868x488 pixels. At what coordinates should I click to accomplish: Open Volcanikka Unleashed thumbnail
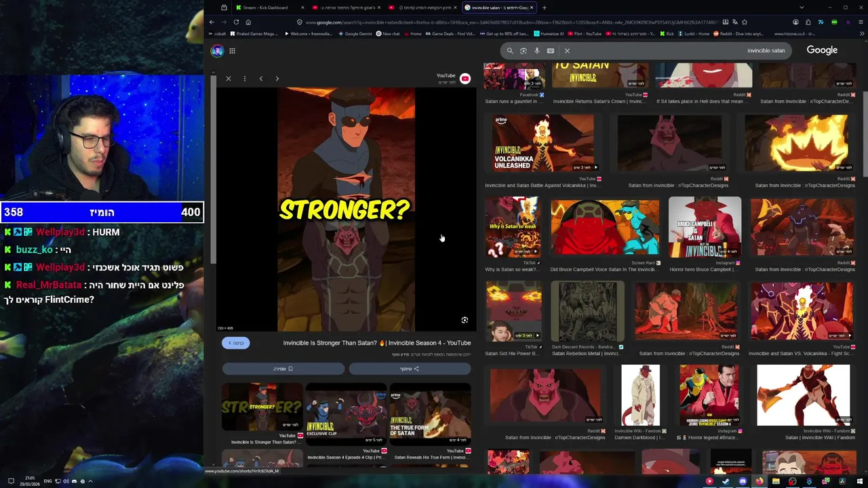point(542,143)
